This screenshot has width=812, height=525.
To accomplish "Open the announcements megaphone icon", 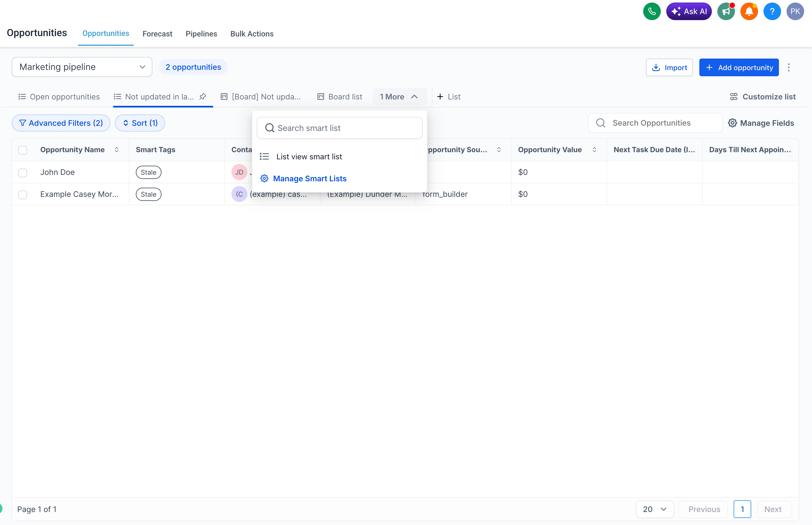I will coord(726,11).
